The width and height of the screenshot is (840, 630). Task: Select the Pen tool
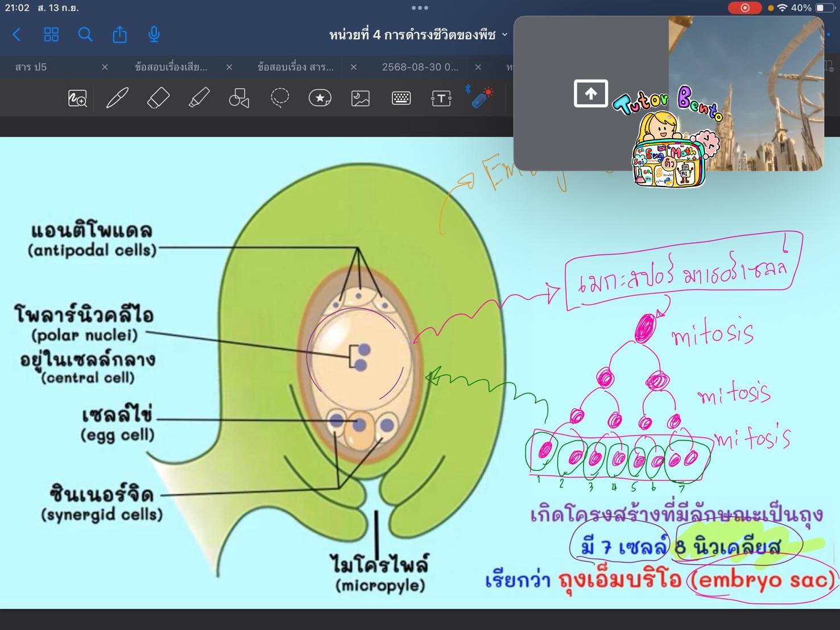pyautogui.click(x=117, y=98)
